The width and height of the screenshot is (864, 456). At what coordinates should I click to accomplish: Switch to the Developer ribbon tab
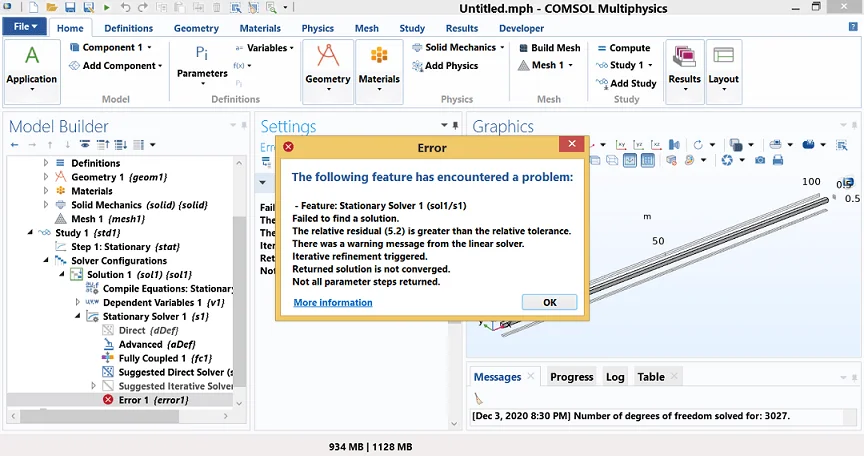point(521,28)
